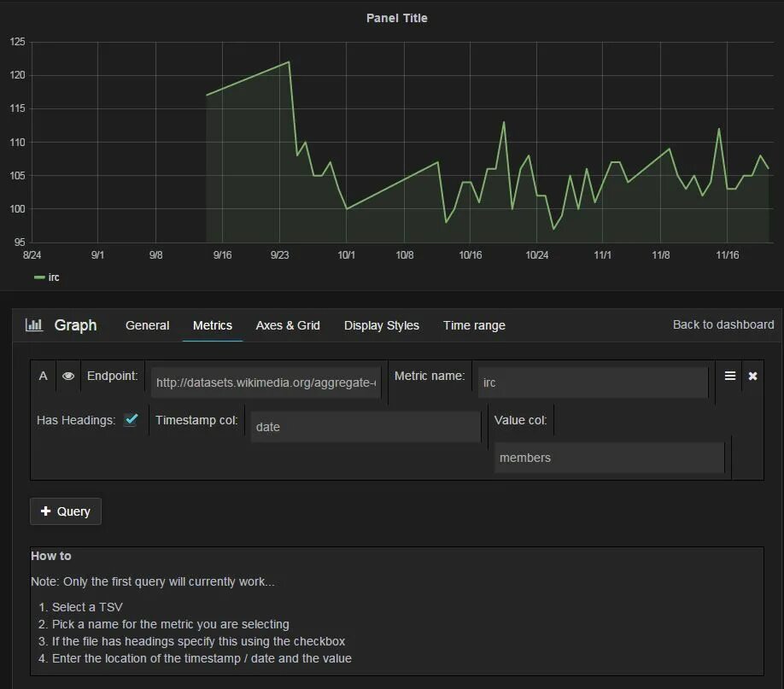Screen dimensions: 784x689
Task: Click the Value col field with members
Action: click(609, 458)
